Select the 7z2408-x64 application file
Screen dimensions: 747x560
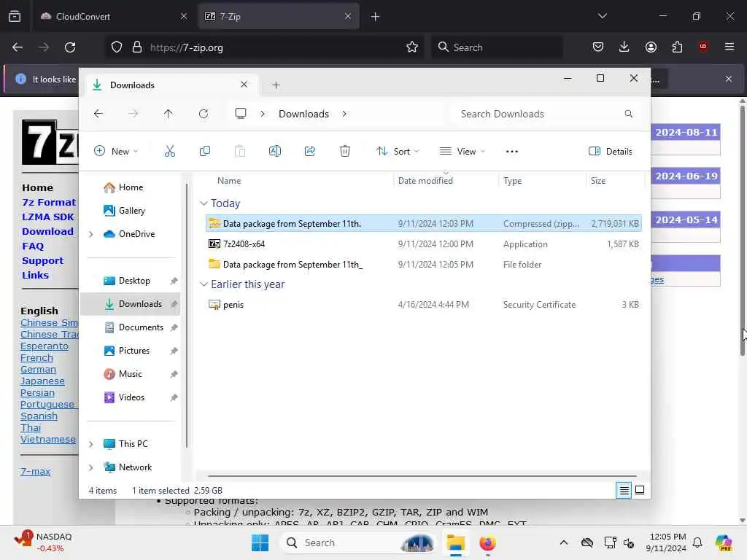coord(424,244)
